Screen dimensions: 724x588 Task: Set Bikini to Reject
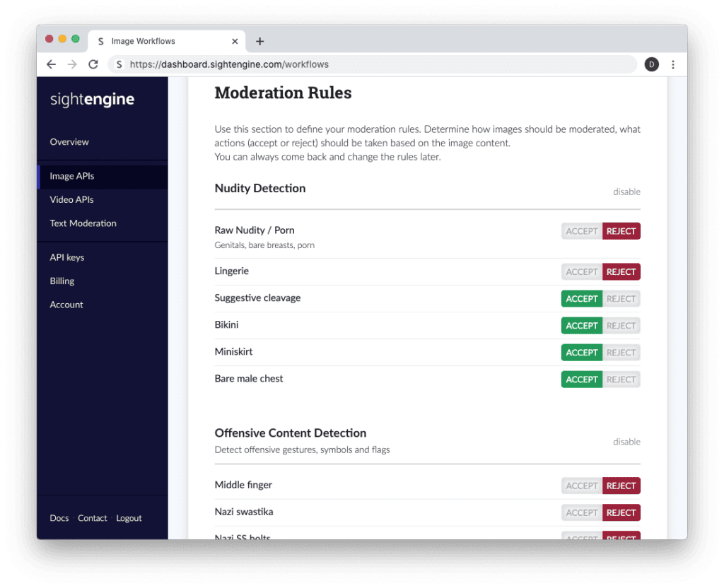621,326
